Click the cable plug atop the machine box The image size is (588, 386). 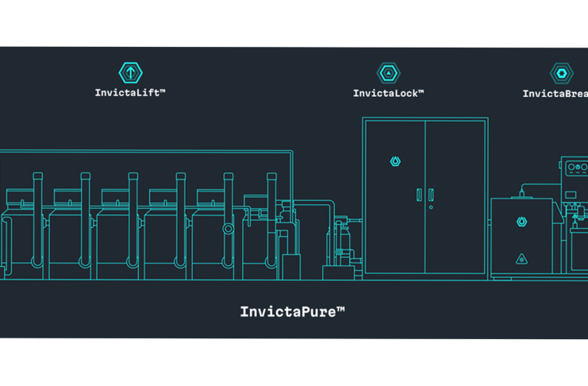point(521,193)
